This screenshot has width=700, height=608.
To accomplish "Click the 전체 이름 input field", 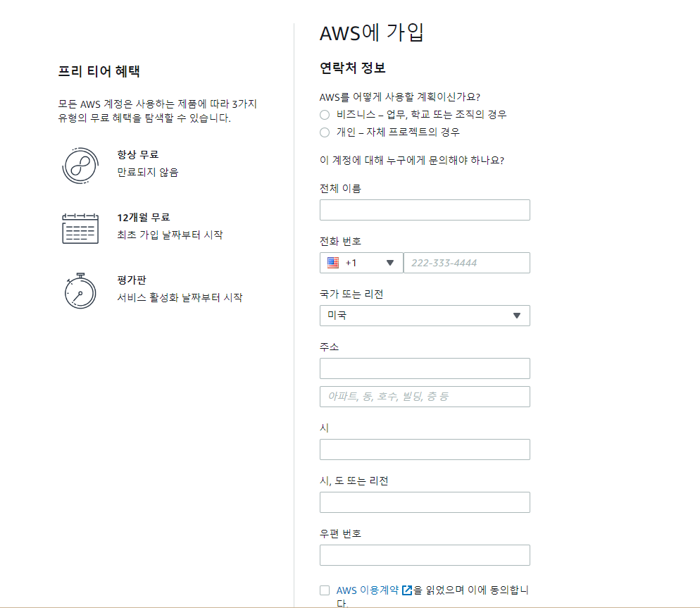I will click(425, 210).
